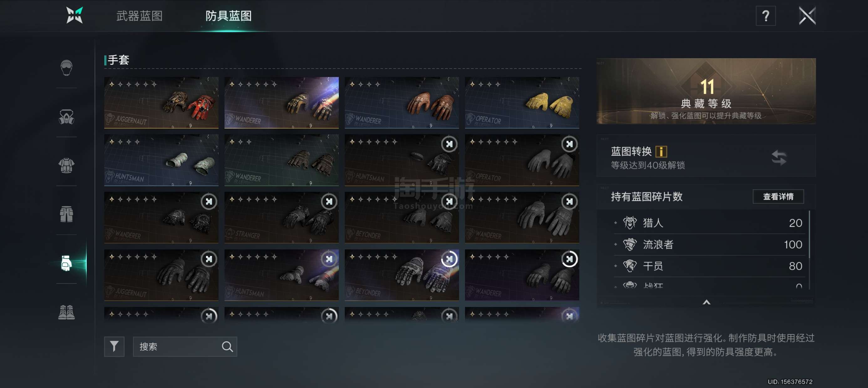Switch to the 武器蓝图 tab
Screen dimensions: 868x388
coord(139,16)
